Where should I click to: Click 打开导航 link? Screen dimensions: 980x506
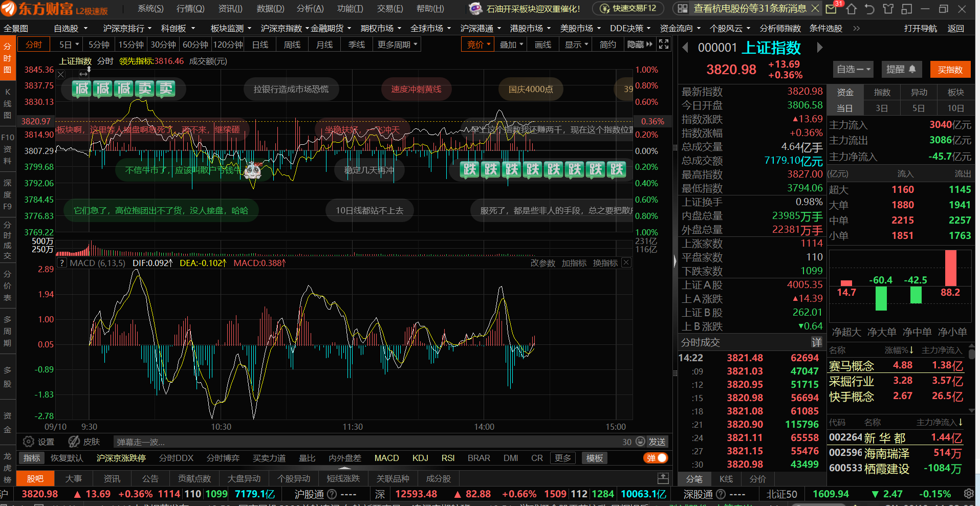click(x=920, y=28)
